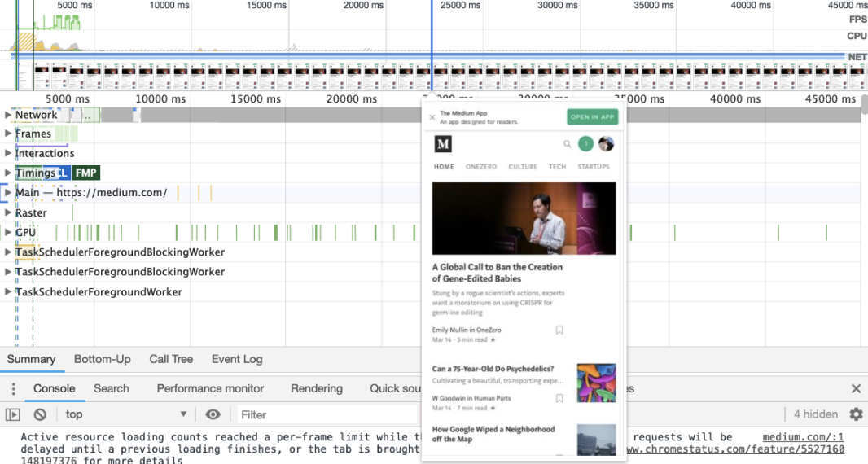Open the green notifications badge

tap(585, 144)
